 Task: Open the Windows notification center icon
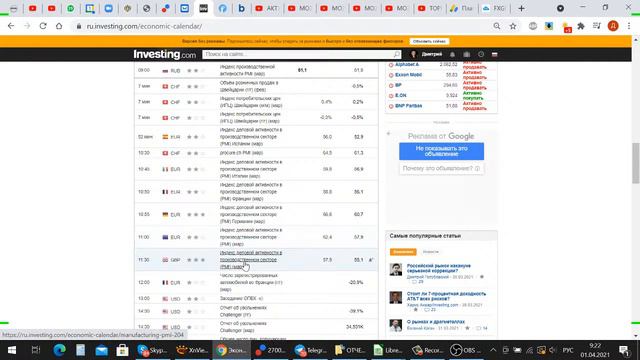click(624, 350)
